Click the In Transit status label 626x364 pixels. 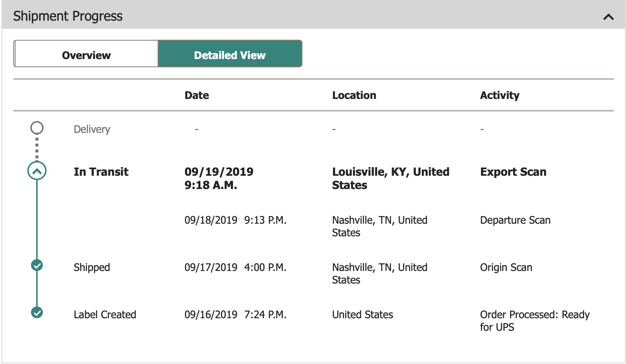point(101,172)
